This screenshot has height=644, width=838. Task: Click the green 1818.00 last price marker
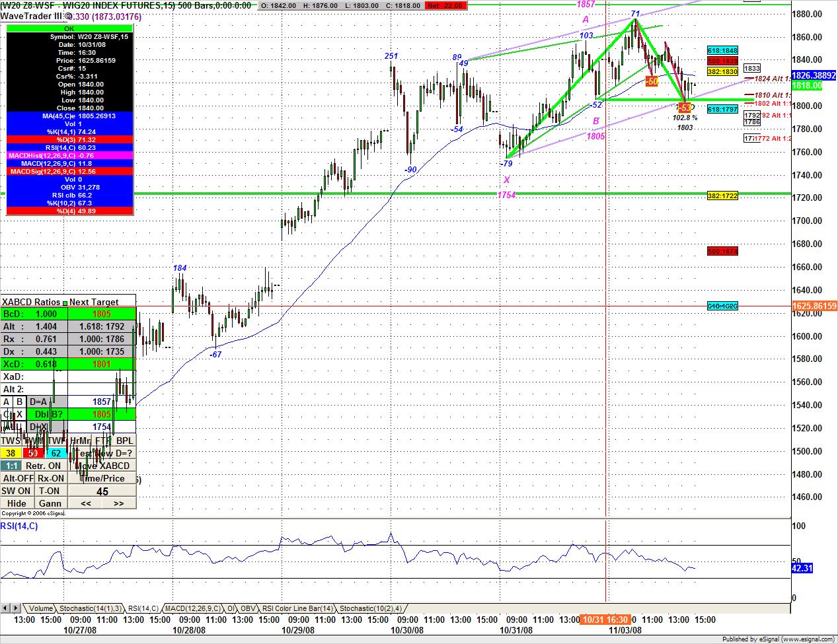(x=807, y=86)
